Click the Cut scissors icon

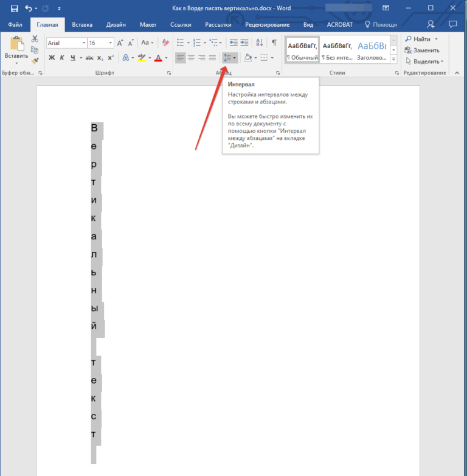35,39
